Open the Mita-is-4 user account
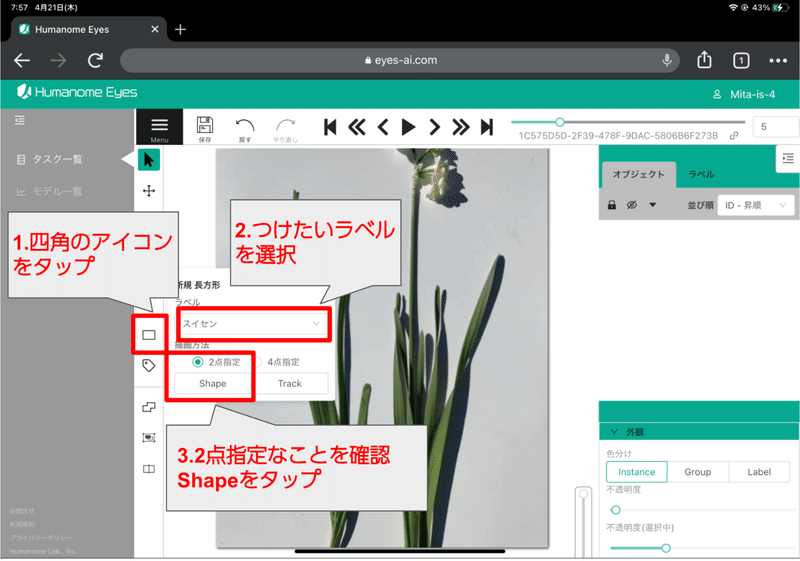Image resolution: width=800 pixels, height=561 pixels. 744,94
